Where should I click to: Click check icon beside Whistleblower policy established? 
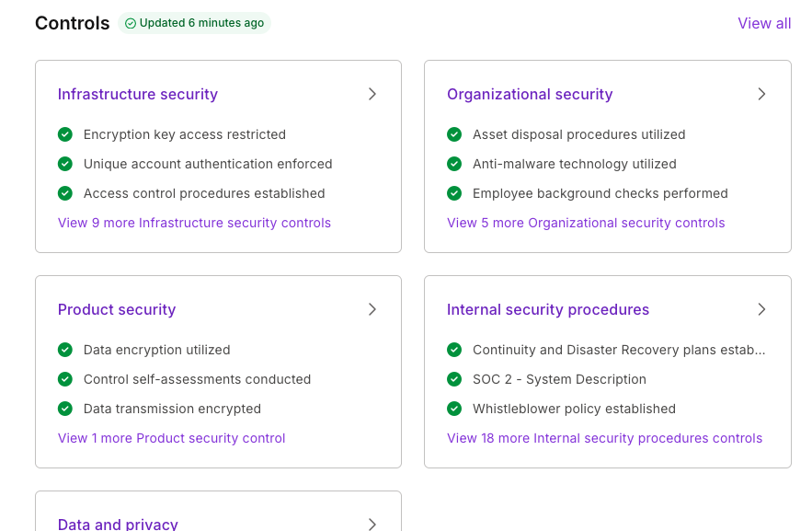[x=454, y=409]
